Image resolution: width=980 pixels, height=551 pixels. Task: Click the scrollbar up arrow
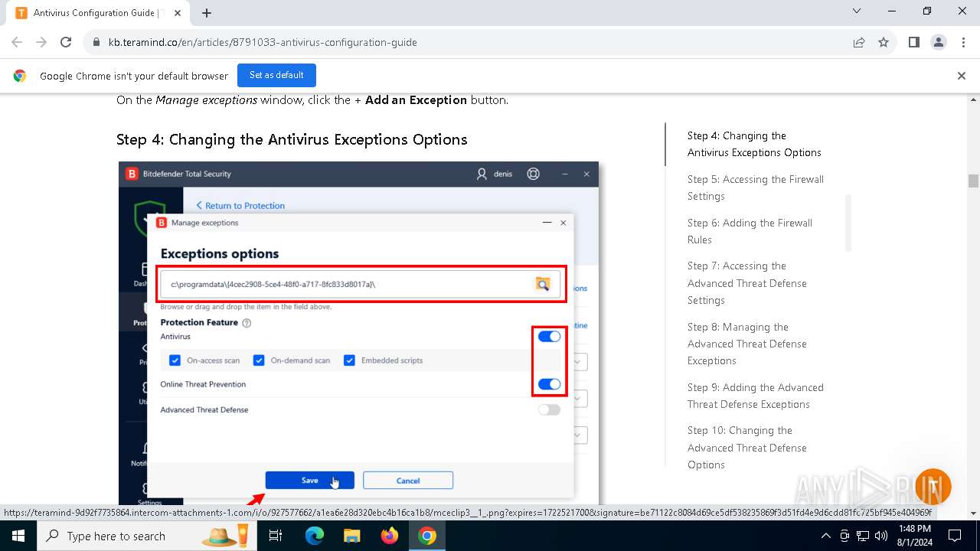(973, 100)
